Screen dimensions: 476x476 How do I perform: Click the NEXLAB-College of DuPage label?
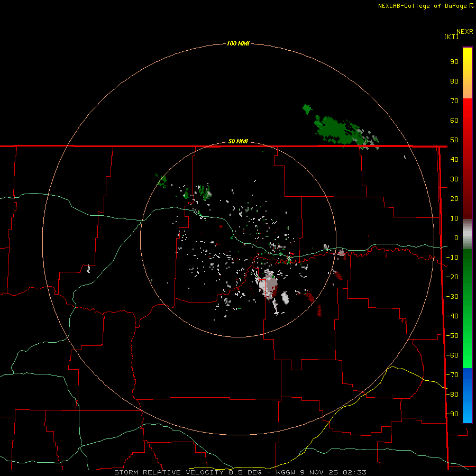pos(425,6)
